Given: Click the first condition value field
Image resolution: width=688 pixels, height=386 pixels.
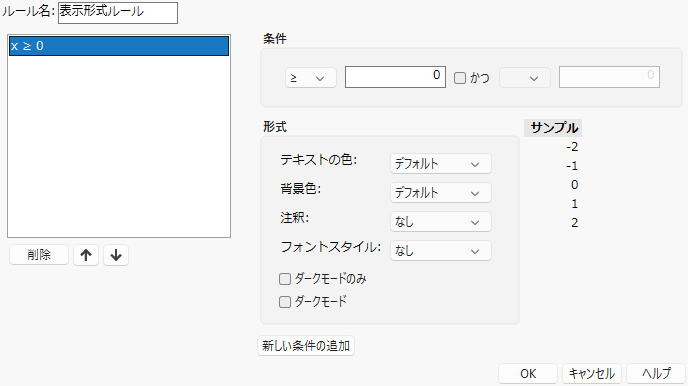Looking at the screenshot, I should [395, 77].
